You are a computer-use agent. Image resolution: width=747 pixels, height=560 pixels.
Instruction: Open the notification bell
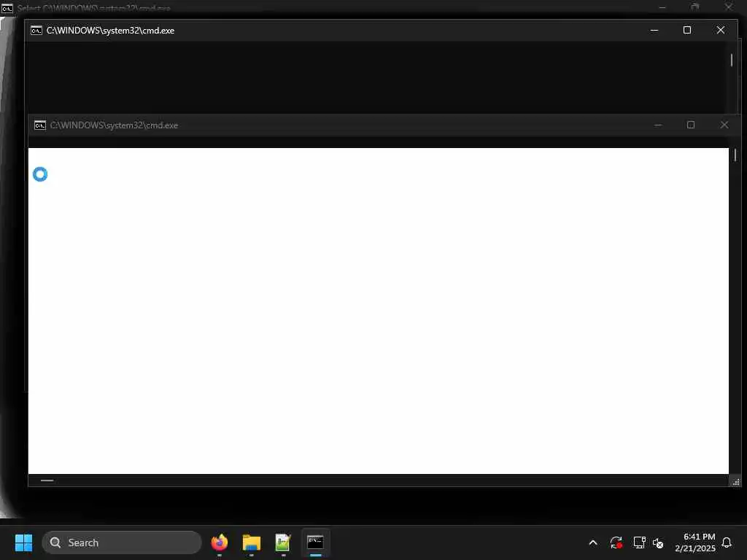point(727,542)
